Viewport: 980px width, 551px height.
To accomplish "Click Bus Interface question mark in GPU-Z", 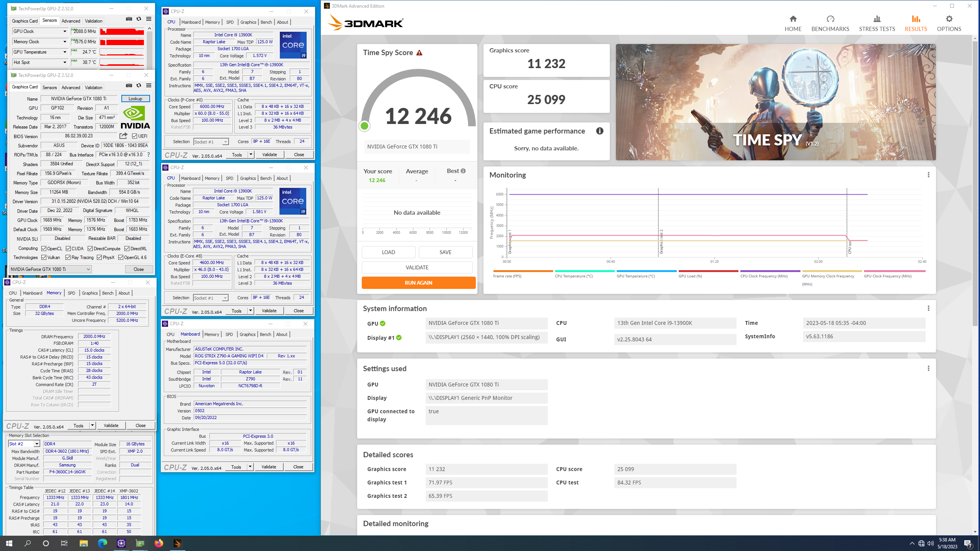I will coord(149,155).
